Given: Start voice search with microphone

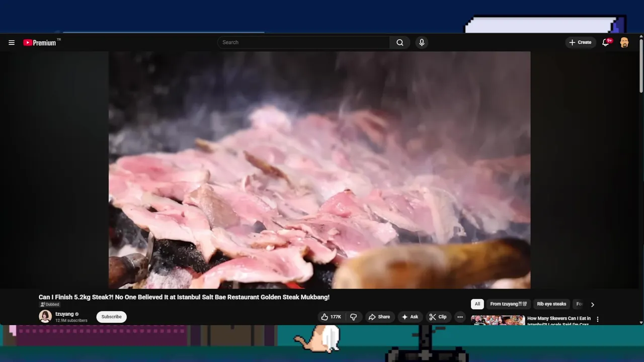Looking at the screenshot, I should point(422,43).
